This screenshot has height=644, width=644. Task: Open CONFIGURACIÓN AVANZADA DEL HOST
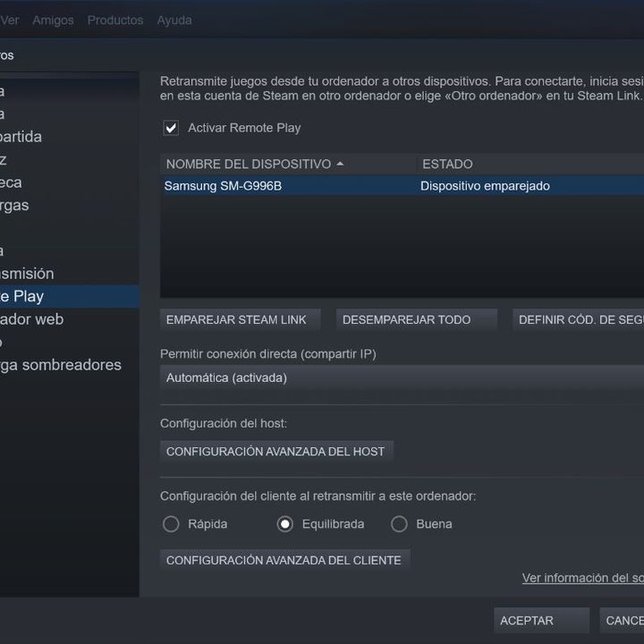coord(275,452)
